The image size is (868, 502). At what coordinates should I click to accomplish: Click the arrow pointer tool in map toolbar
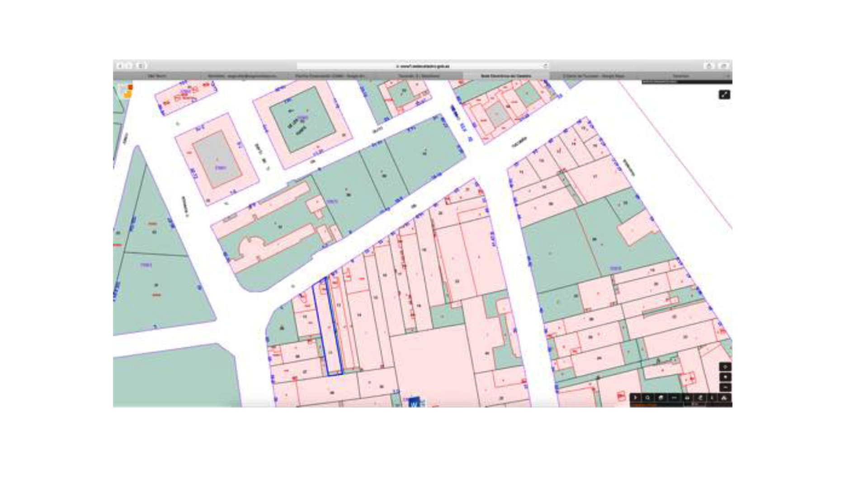[635, 398]
